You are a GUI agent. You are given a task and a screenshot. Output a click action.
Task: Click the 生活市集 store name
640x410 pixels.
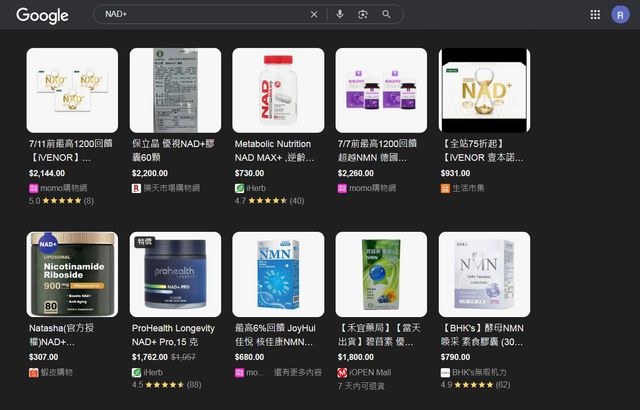point(468,188)
